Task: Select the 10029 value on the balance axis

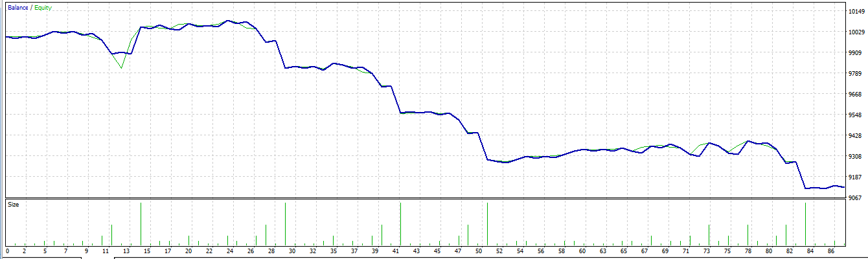Action: (x=856, y=32)
